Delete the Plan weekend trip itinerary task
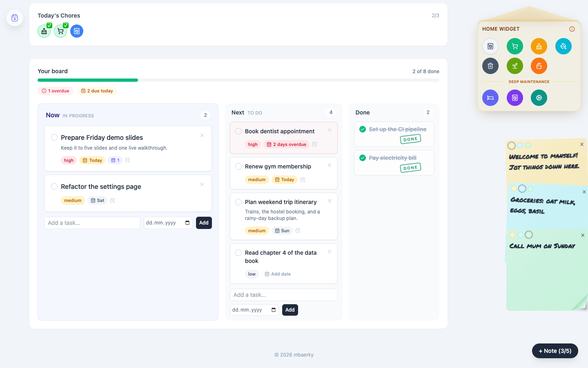 pyautogui.click(x=330, y=201)
